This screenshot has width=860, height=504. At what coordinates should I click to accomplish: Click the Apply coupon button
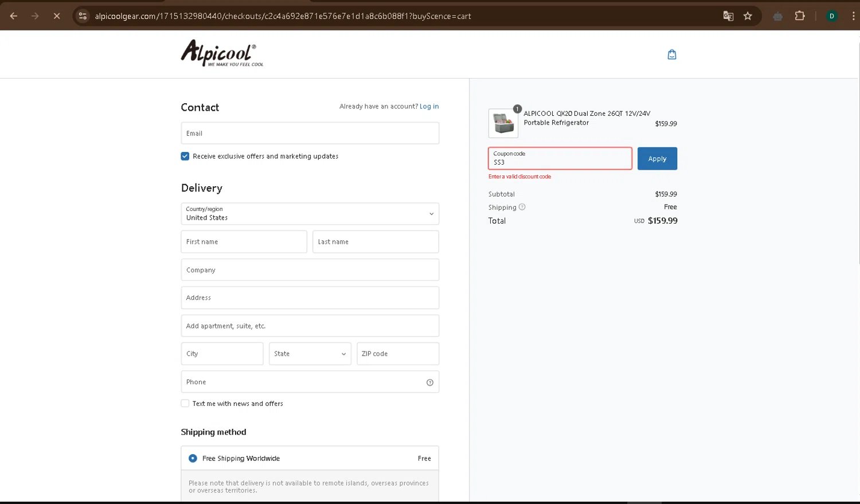click(x=657, y=159)
